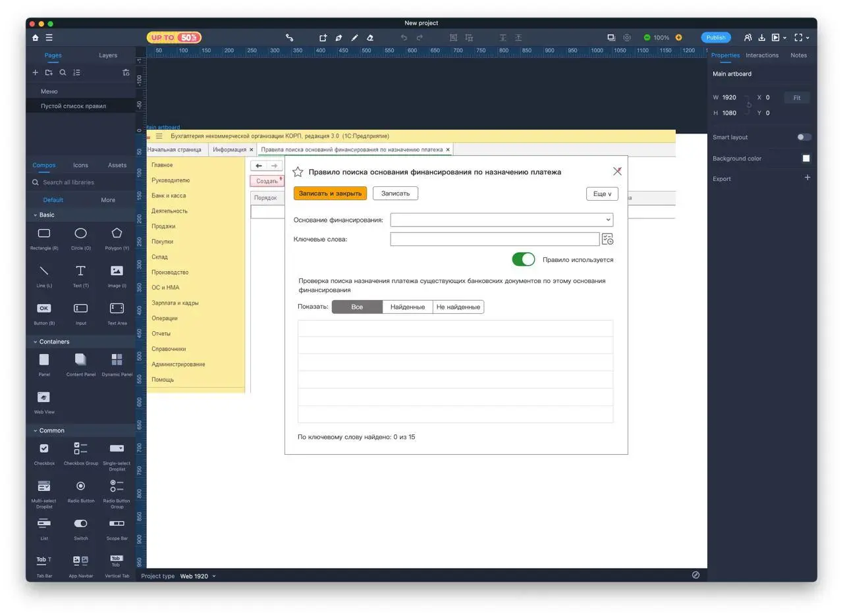Open the Icons library tab
Viewport: 843px width, 616px height.
click(80, 165)
